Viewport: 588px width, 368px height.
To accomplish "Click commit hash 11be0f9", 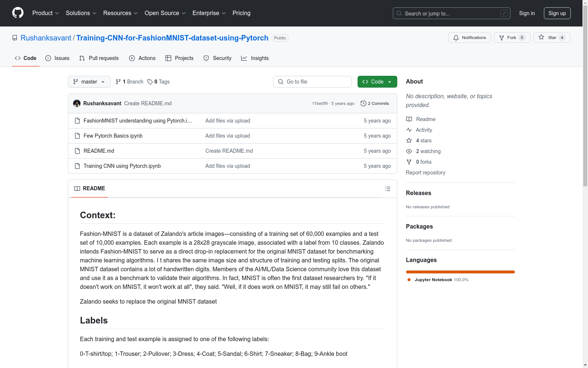I will [x=320, y=103].
